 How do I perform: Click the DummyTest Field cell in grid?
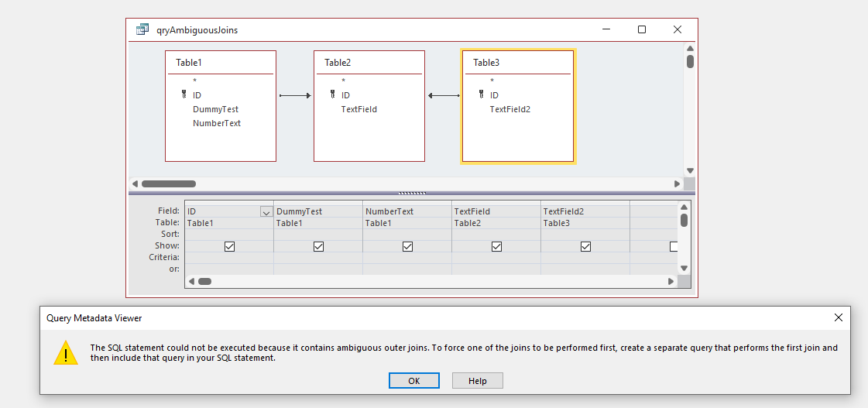(x=318, y=211)
